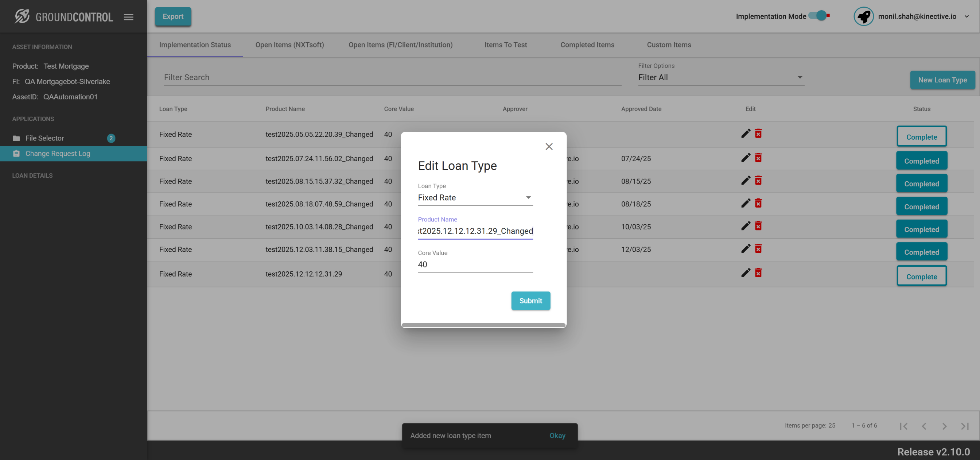Click red trash icon for test2025.10.03.14.08.28_Changed row
This screenshot has width=980, height=460.
758,226
